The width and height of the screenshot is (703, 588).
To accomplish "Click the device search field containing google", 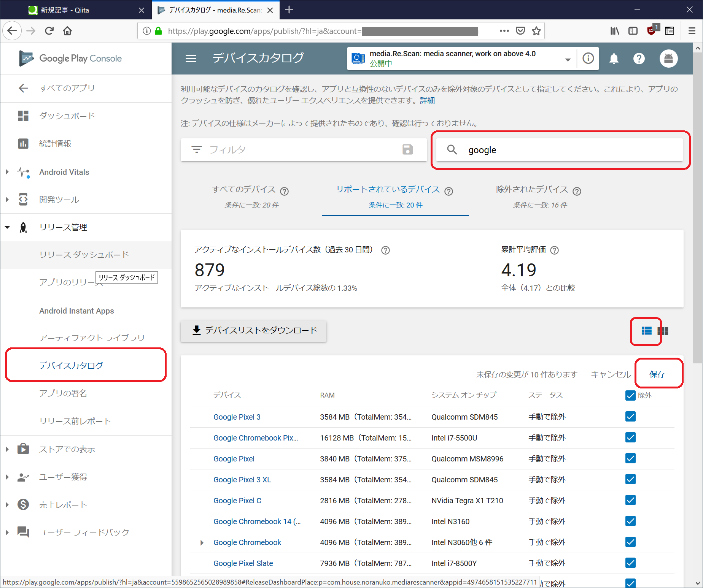I will 559,150.
